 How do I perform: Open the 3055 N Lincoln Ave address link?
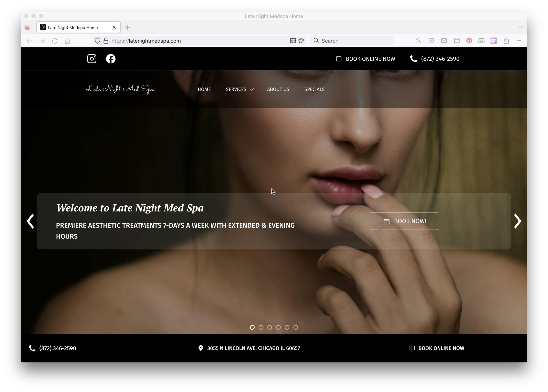click(x=249, y=348)
